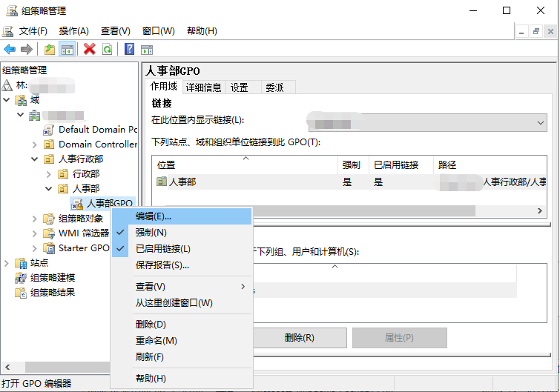Expand the 站点 tree node

7,263
